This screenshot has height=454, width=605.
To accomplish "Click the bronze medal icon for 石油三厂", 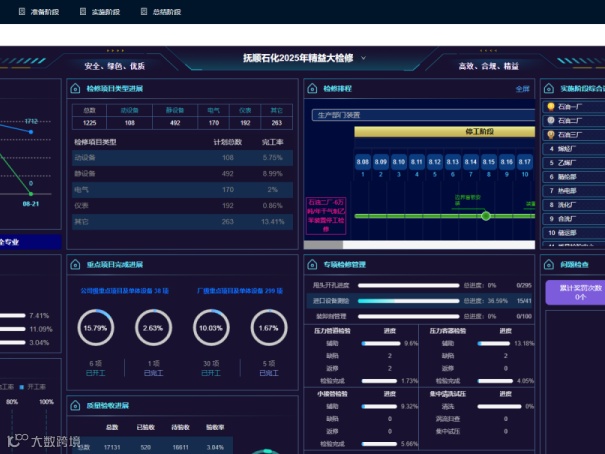I will [x=551, y=135].
